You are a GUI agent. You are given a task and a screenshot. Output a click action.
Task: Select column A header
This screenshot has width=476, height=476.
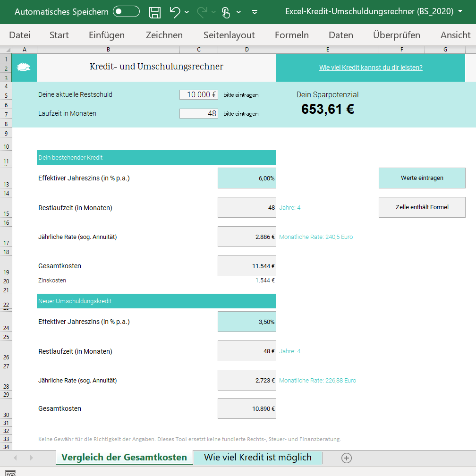[x=25, y=50]
